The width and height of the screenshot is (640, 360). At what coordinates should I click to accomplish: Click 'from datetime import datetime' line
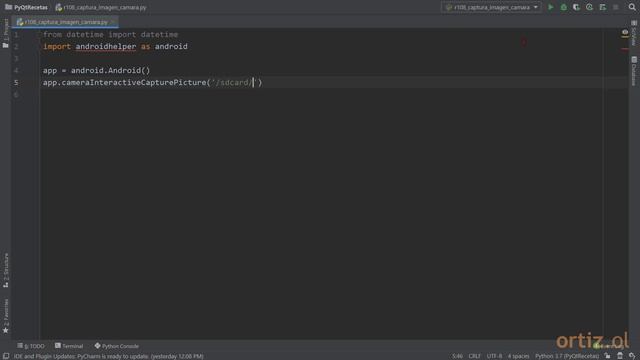coord(110,35)
